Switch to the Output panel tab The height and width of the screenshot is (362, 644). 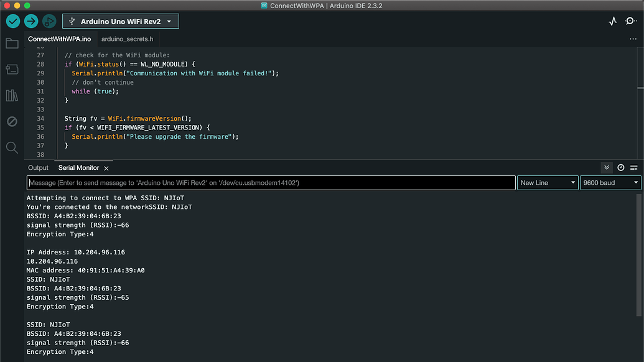pyautogui.click(x=38, y=168)
